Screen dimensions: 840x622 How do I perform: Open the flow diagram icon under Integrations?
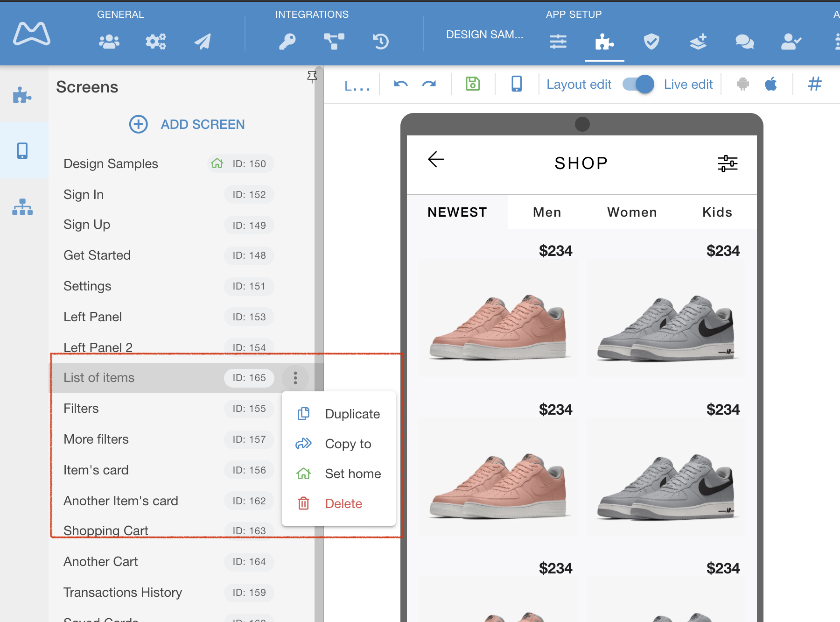(x=334, y=42)
